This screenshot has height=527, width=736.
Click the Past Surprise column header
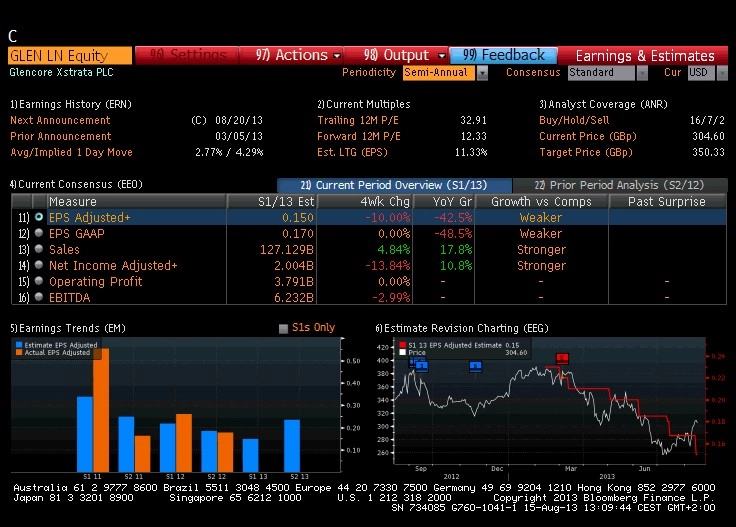pos(667,202)
